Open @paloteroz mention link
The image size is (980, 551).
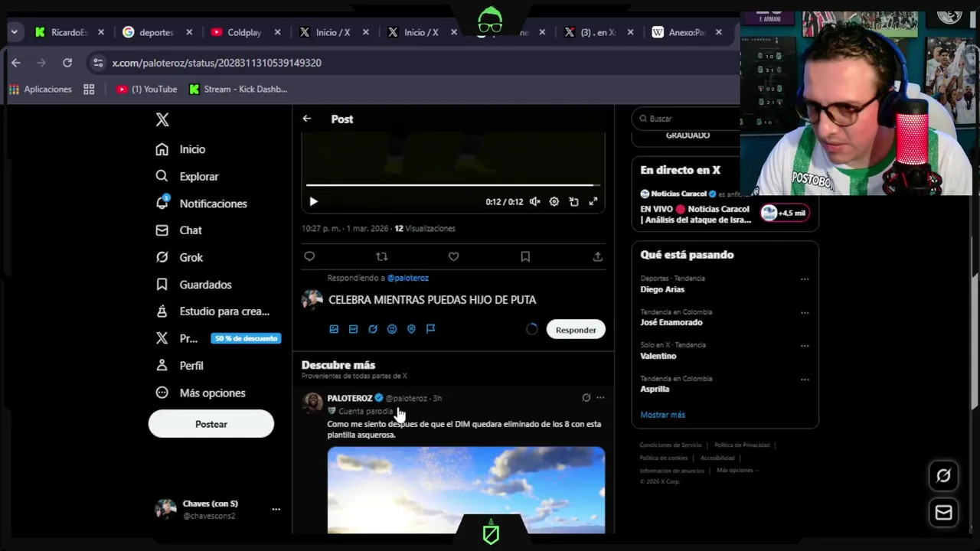point(408,278)
